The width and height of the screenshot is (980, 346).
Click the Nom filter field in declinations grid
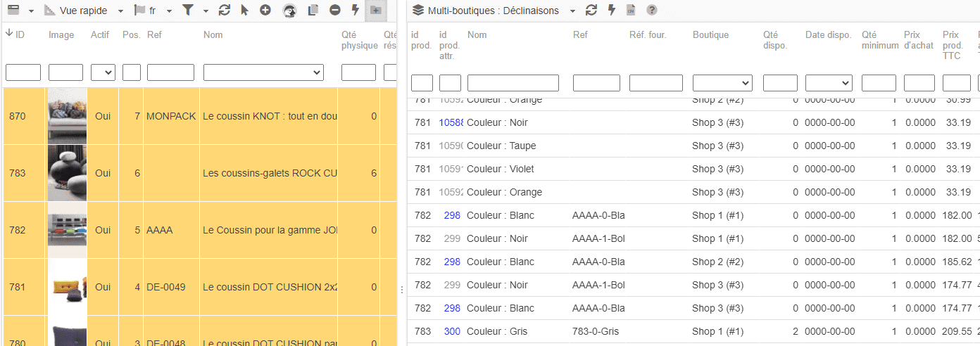point(513,83)
